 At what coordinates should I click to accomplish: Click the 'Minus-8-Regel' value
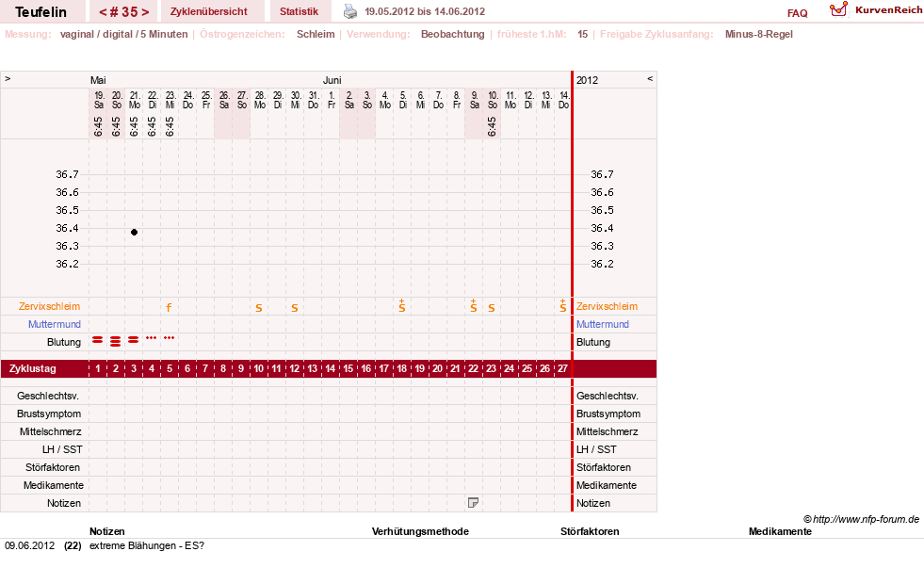pos(759,34)
